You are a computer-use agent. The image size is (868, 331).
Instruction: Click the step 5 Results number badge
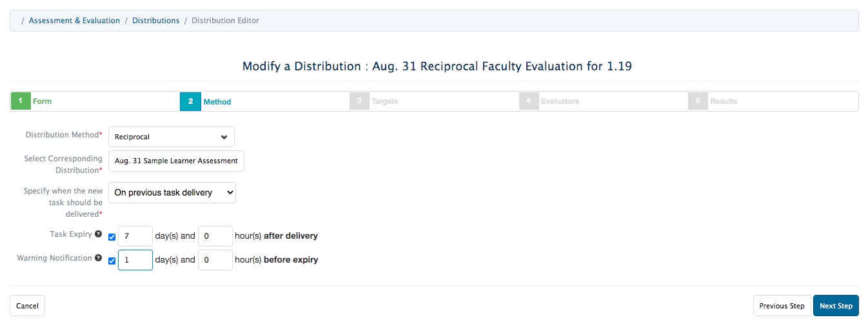pyautogui.click(x=698, y=101)
